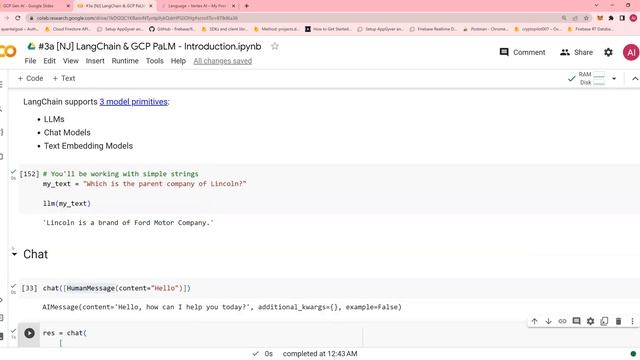
Task: Click the Google Drive icon beside title
Action: tap(31, 46)
